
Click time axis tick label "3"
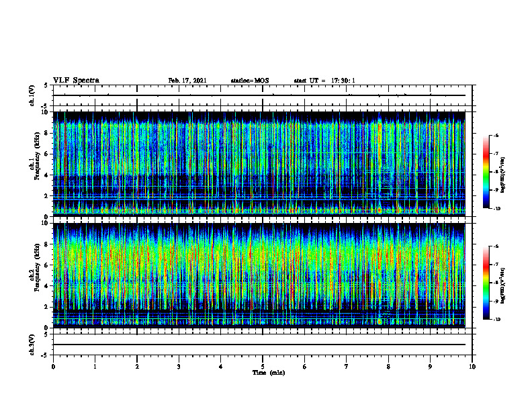tap(179, 367)
